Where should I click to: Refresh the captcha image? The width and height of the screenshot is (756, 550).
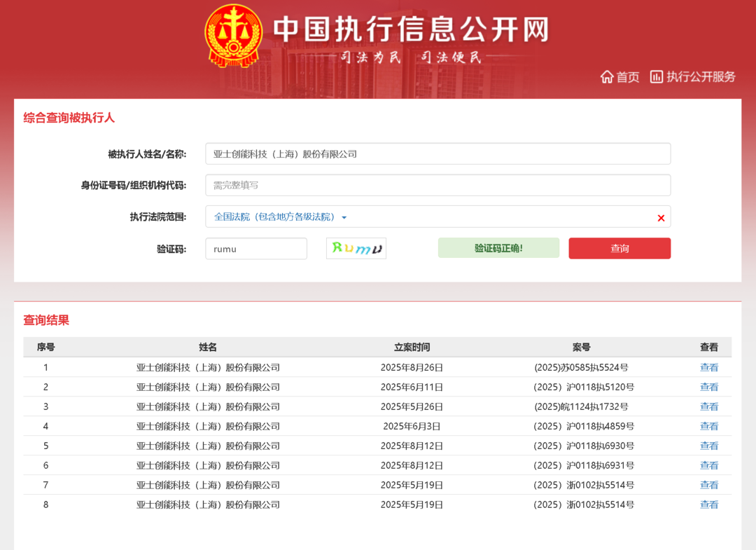click(x=356, y=249)
